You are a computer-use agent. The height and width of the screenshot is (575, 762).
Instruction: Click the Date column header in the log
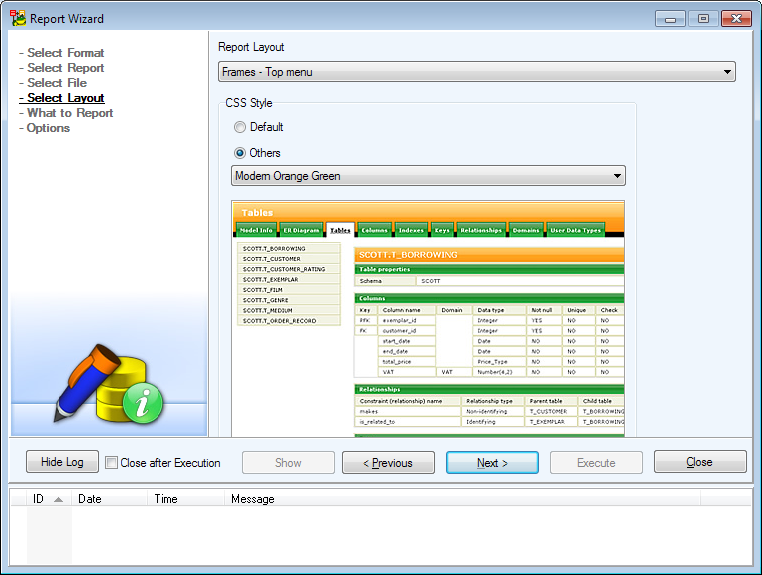[109, 499]
